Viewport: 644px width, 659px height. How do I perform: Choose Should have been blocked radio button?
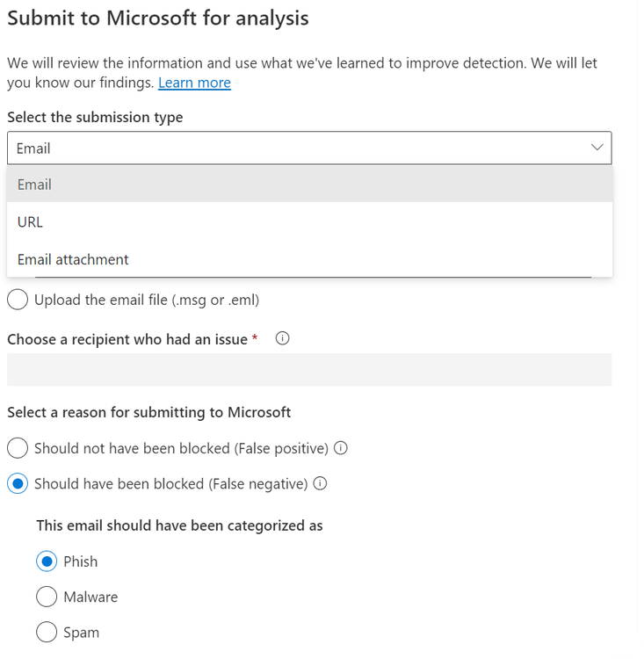[x=18, y=484]
